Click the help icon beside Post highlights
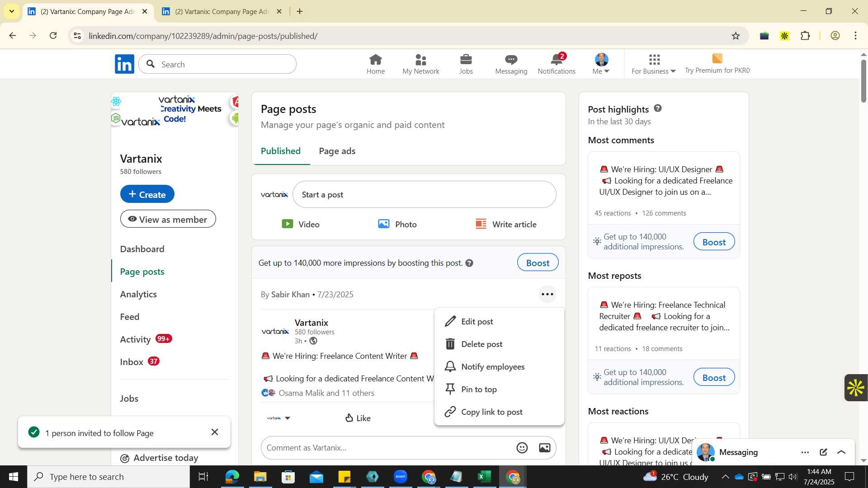The height and width of the screenshot is (488, 868). [x=658, y=108]
